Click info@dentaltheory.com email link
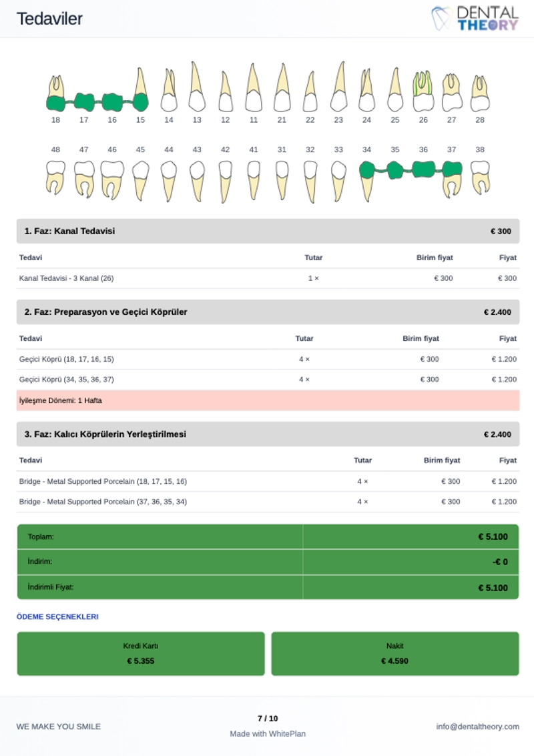This screenshot has width=534, height=756. [x=477, y=726]
